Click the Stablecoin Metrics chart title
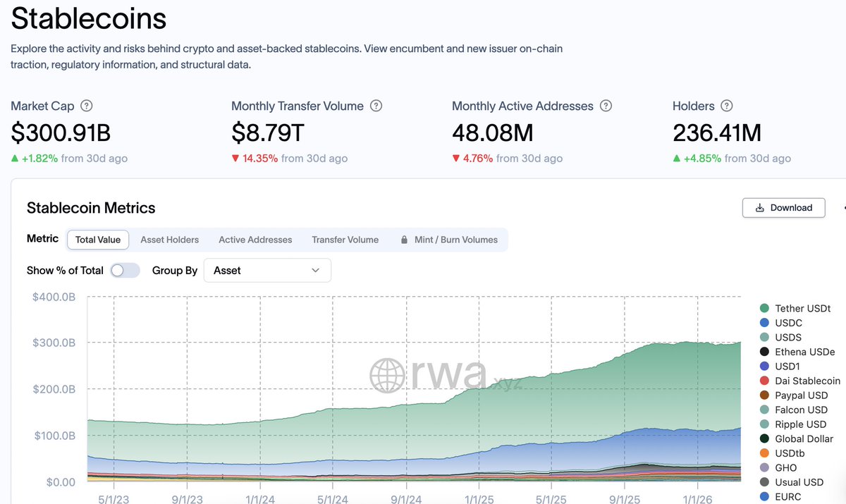Screen dimensions: 846x504 [91, 208]
